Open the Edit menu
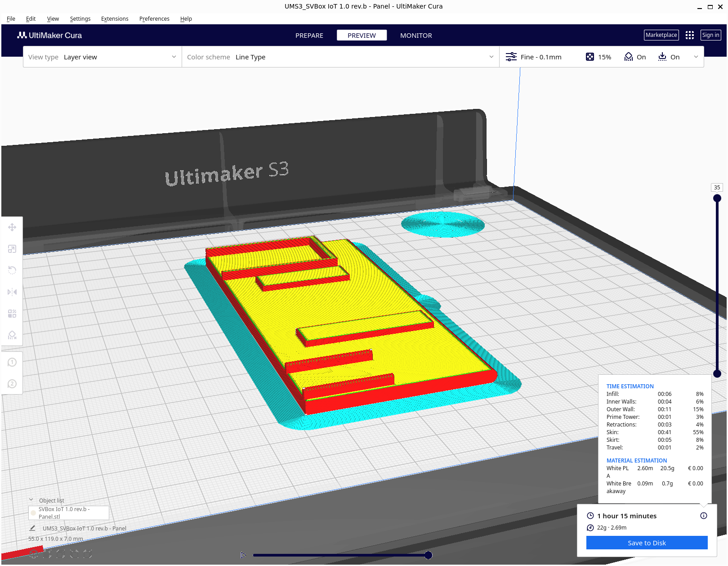 click(31, 19)
